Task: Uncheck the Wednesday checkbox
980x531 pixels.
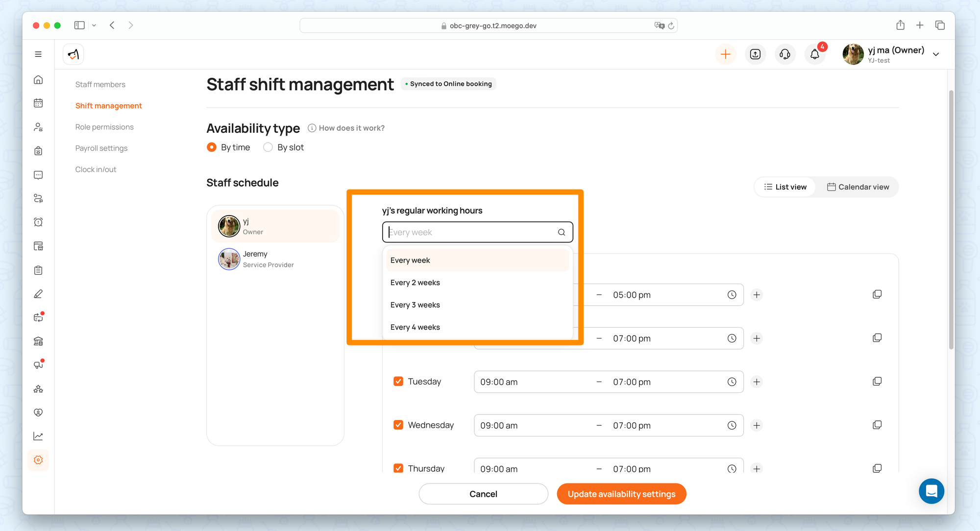Action: (x=398, y=425)
